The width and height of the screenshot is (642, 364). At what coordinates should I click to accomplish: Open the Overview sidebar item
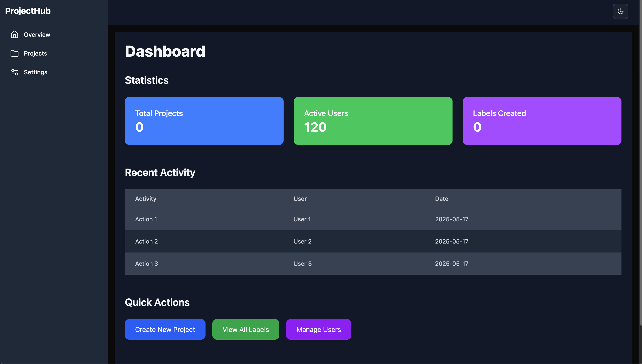37,35
